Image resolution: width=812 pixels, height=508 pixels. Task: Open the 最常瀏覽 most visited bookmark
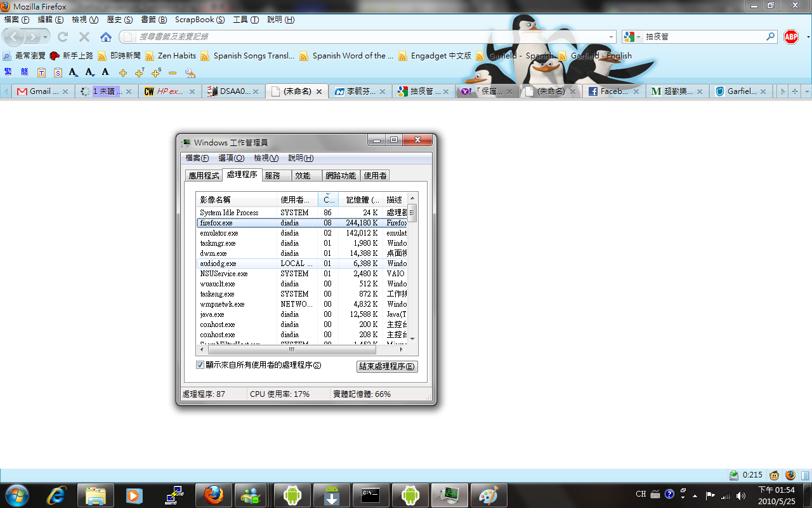click(24, 56)
